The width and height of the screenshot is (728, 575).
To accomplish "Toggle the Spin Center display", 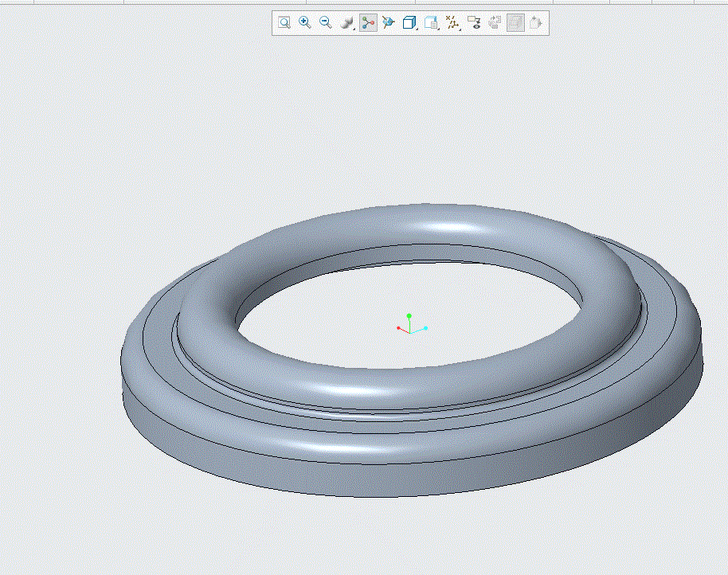I will tap(368, 23).
